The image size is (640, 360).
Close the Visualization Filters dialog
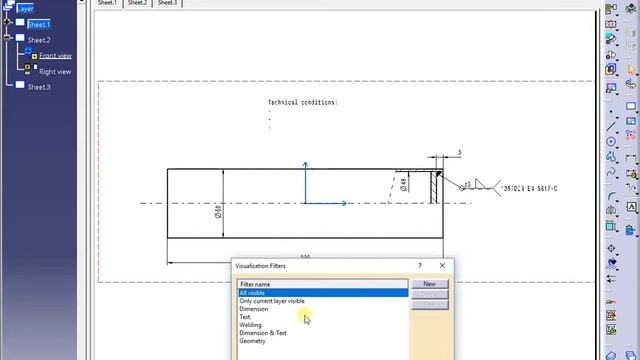coord(442,266)
